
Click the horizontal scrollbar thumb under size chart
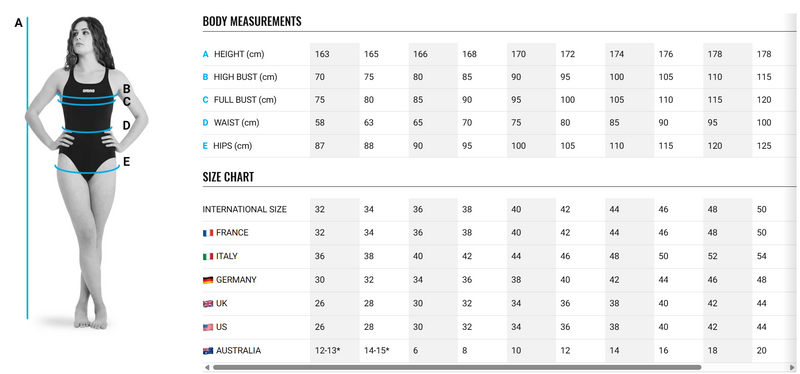[x=457, y=367]
